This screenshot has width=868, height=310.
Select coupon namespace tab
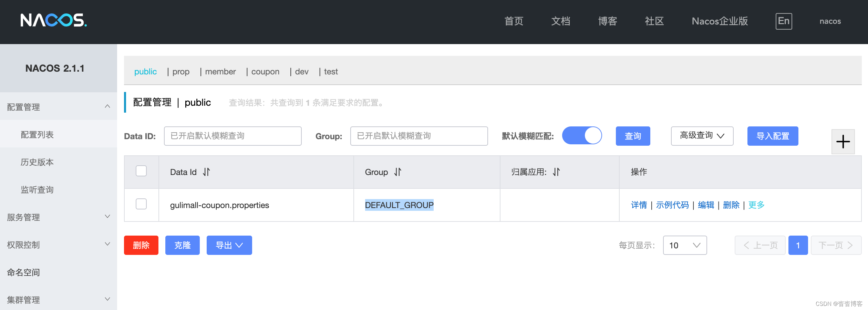point(265,72)
